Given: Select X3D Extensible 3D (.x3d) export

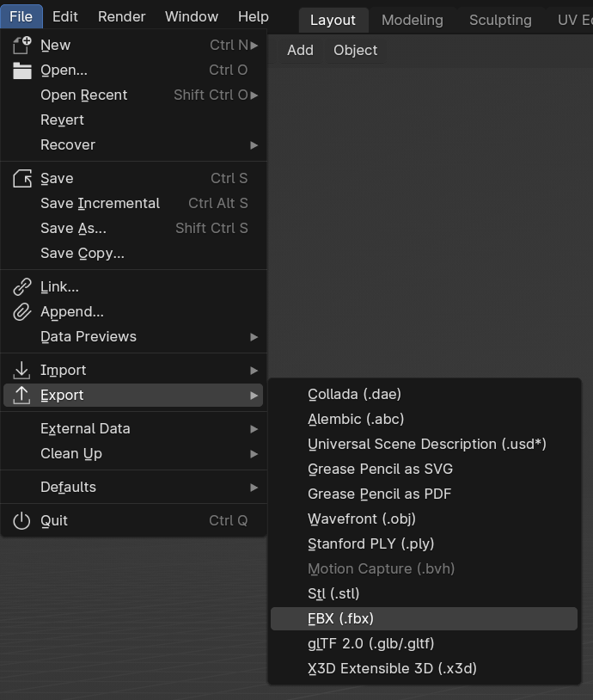Looking at the screenshot, I should tap(424, 669).
